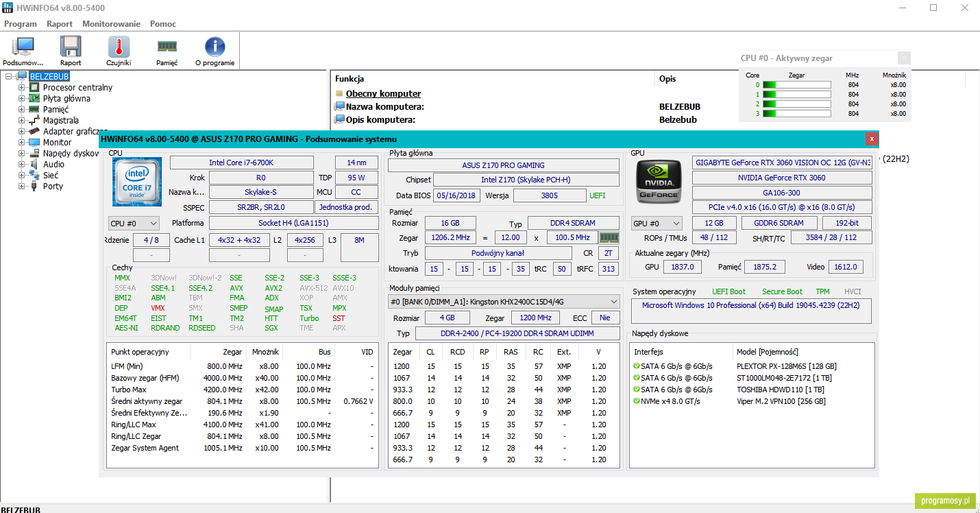
Task: Close the Podsumowanie systemu window
Action: [872, 139]
